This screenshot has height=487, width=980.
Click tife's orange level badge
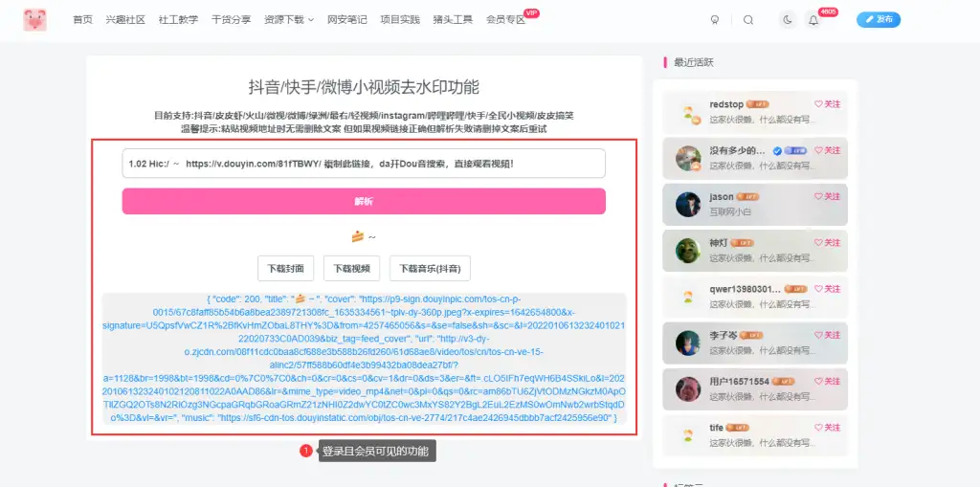(x=738, y=428)
